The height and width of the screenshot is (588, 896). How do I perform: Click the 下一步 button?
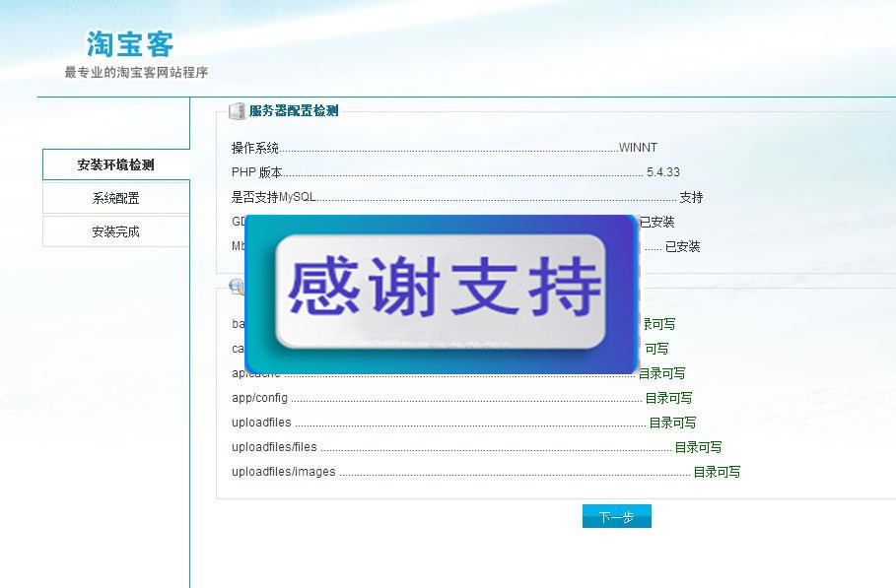(x=617, y=516)
